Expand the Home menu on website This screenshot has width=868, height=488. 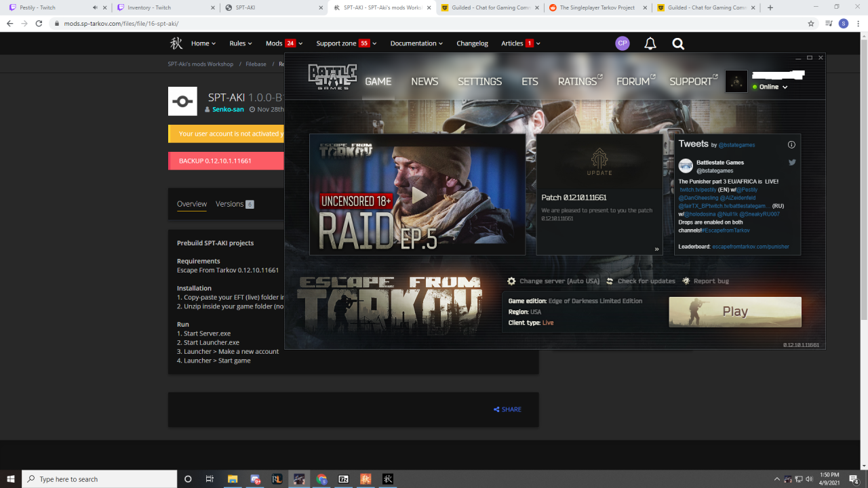pyautogui.click(x=203, y=43)
